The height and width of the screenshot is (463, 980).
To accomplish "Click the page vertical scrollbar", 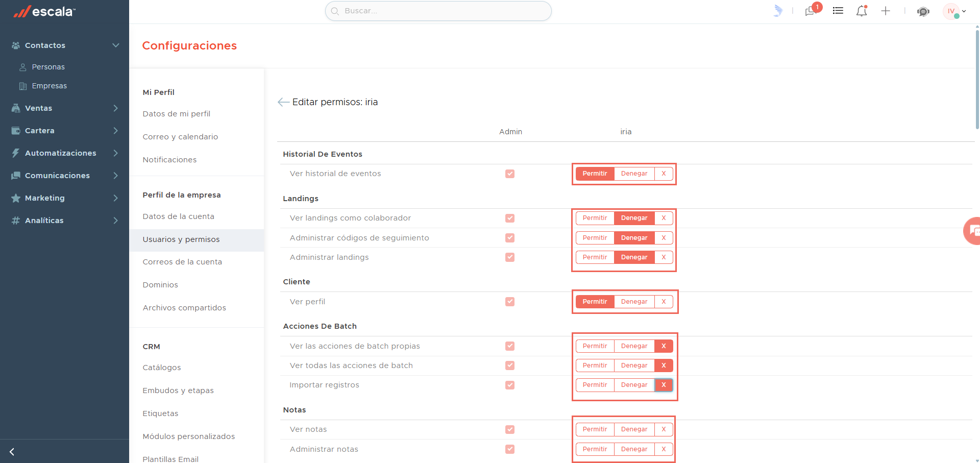I will point(977,79).
